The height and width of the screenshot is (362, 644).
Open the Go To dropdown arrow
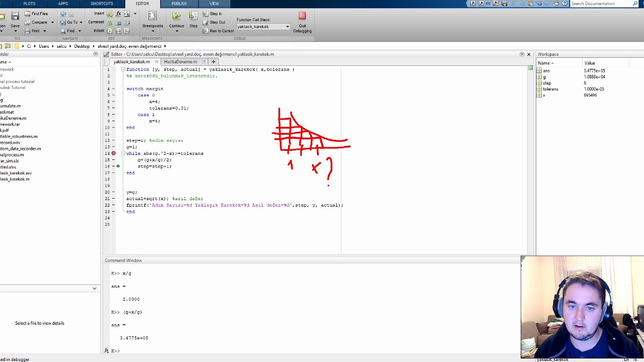tap(82, 22)
